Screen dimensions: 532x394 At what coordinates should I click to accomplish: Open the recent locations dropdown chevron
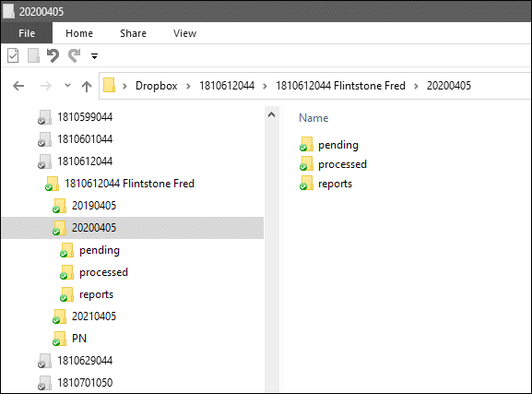pyautogui.click(x=68, y=85)
